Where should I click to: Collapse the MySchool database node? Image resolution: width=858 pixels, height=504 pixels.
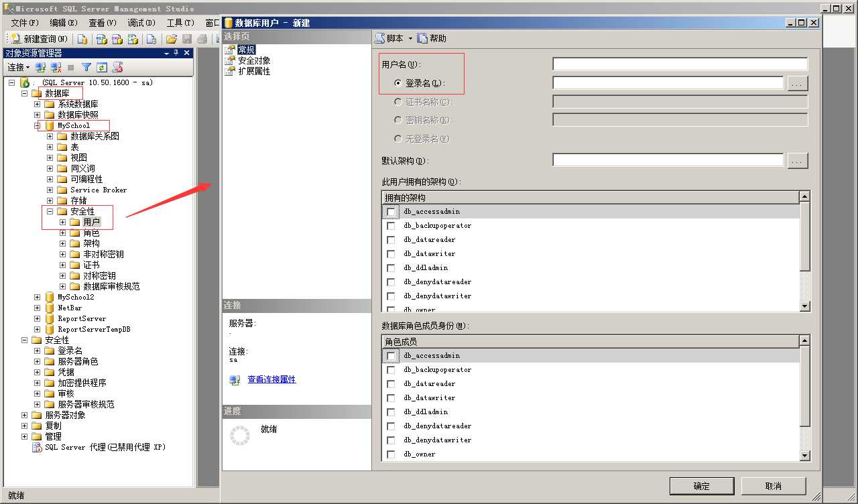[x=38, y=125]
